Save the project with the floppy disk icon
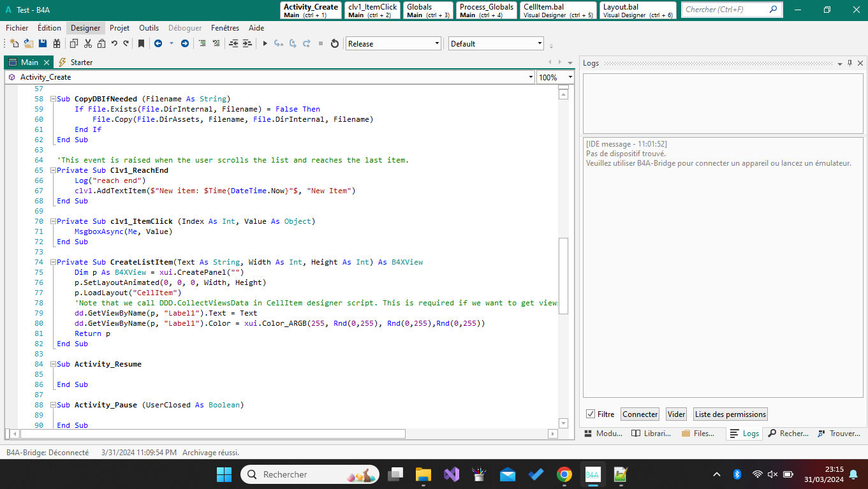The image size is (868, 489). (43, 43)
